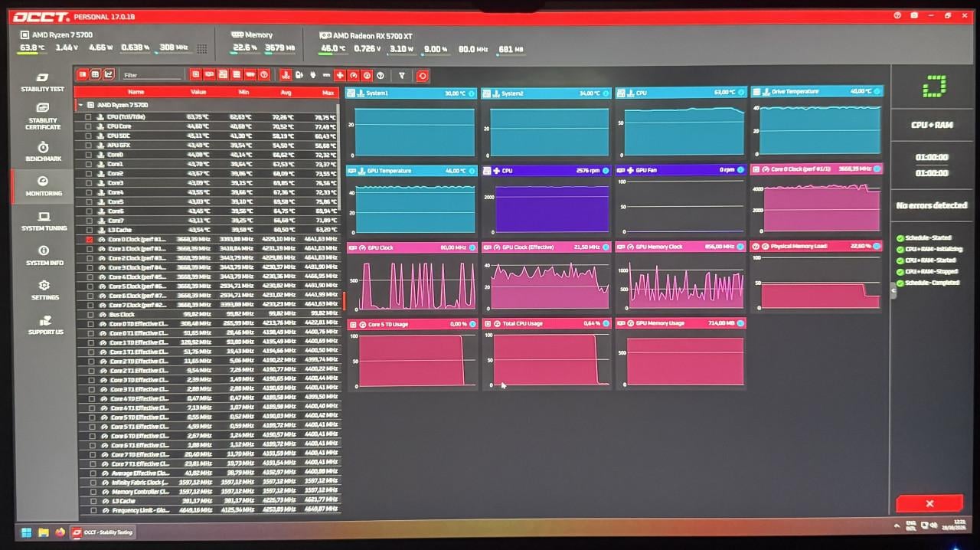The height and width of the screenshot is (550, 980).
Task: Tick the Infinity Fabric Clock checkbox
Action: tap(93, 483)
